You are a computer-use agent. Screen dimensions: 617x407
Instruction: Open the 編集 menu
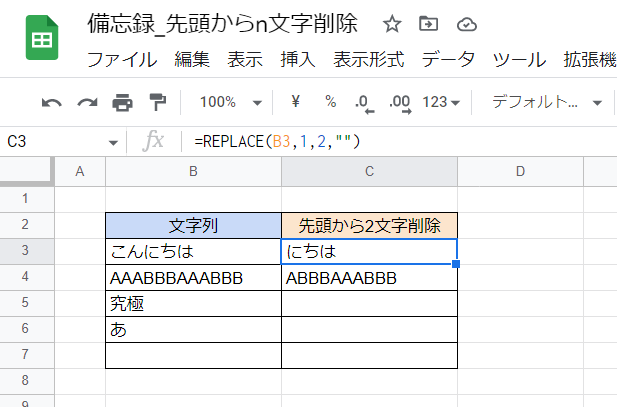click(192, 60)
